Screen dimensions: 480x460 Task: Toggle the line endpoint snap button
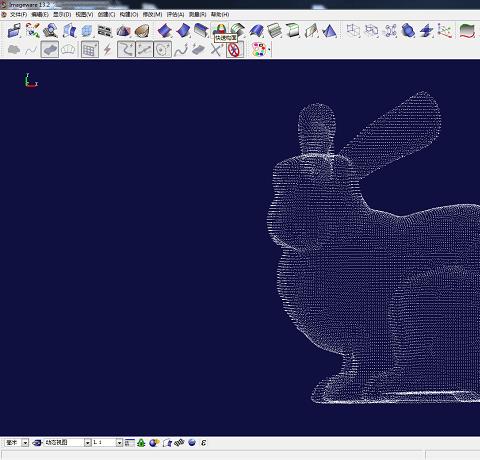pos(144,50)
